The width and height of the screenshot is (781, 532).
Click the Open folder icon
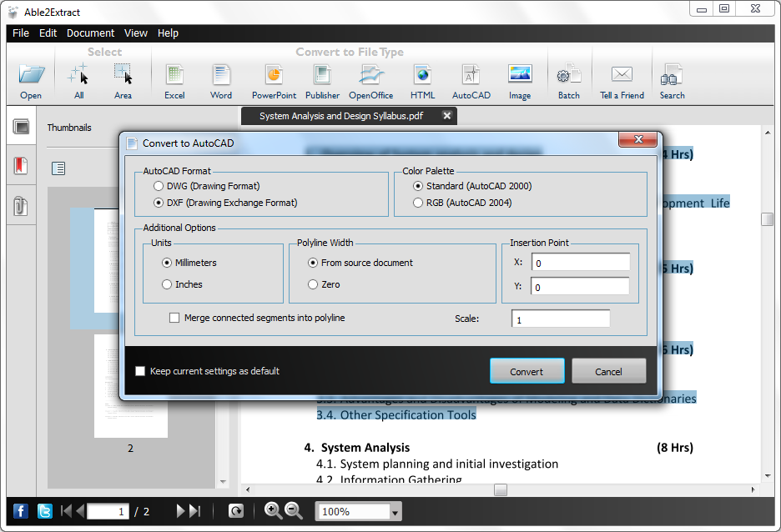click(x=31, y=75)
